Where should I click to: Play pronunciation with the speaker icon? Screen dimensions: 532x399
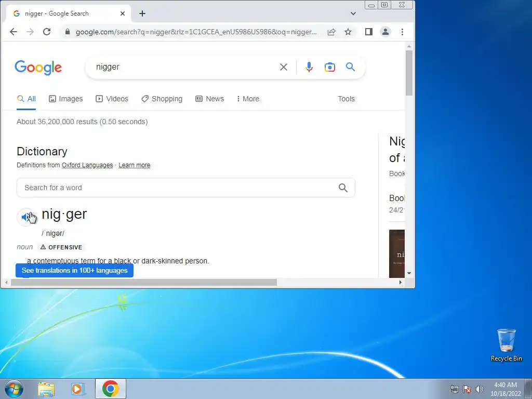pos(26,217)
